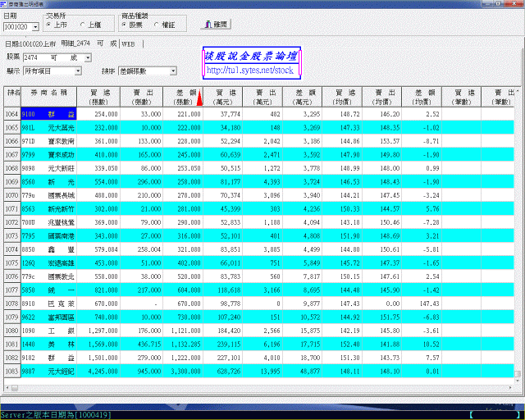Select row 1075 broker 126Q
The image size is (525, 420).
[49, 263]
